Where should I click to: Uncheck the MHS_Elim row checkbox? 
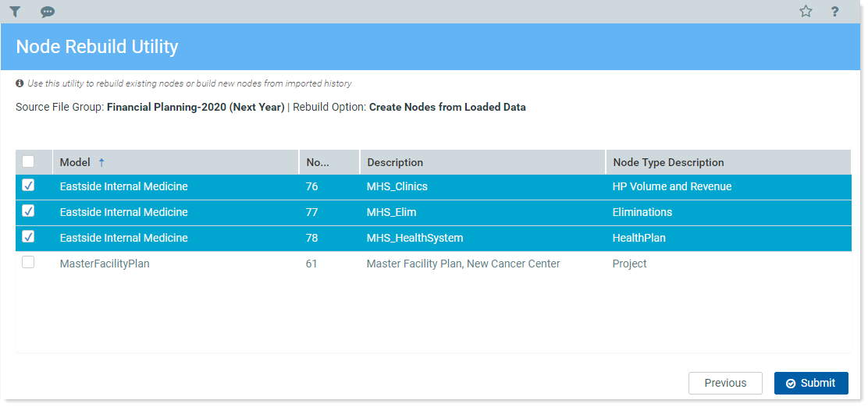click(x=28, y=211)
